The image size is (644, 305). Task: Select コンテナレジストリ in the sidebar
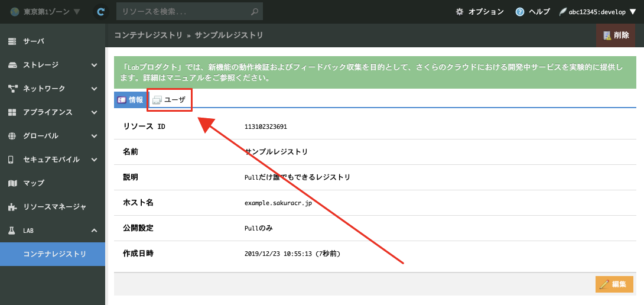point(53,254)
